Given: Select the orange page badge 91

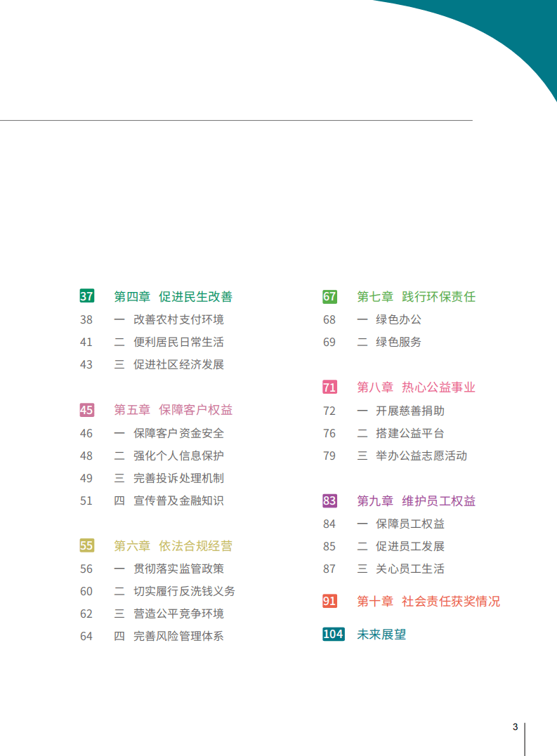Looking at the screenshot, I should coord(330,601).
